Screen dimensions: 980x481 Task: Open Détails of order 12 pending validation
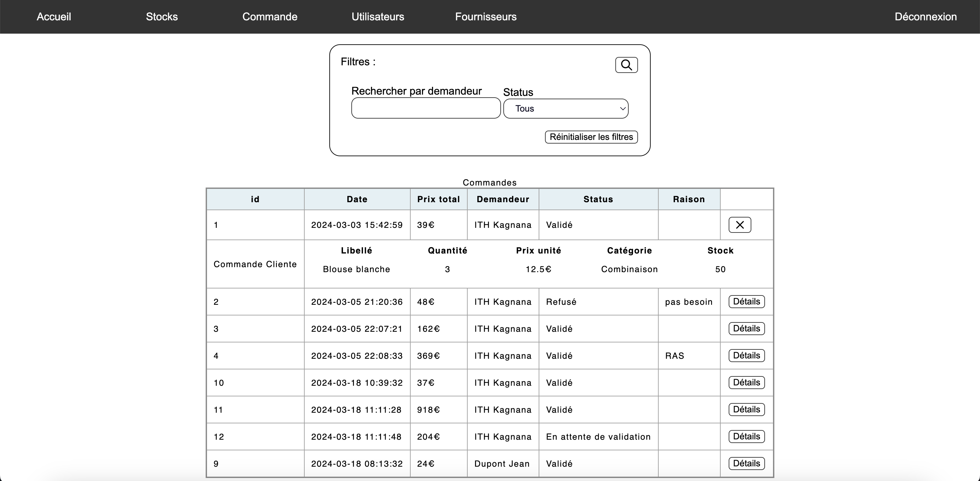click(x=746, y=436)
